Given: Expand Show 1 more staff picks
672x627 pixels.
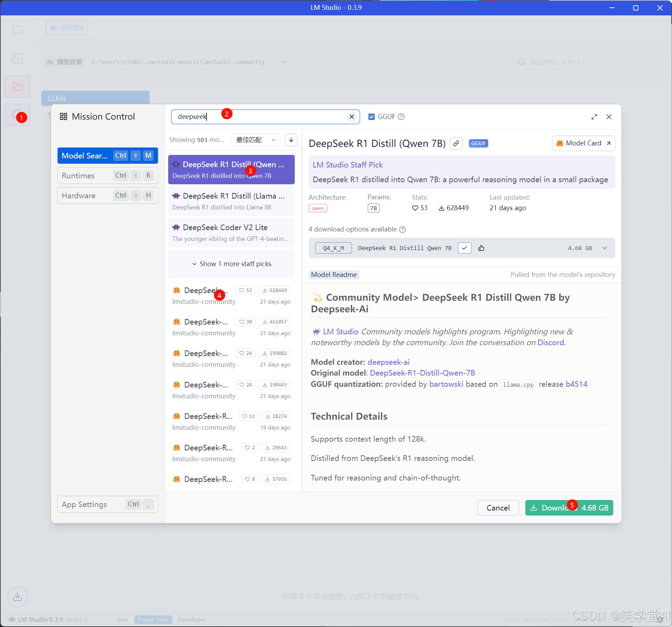Looking at the screenshot, I should click(x=231, y=264).
